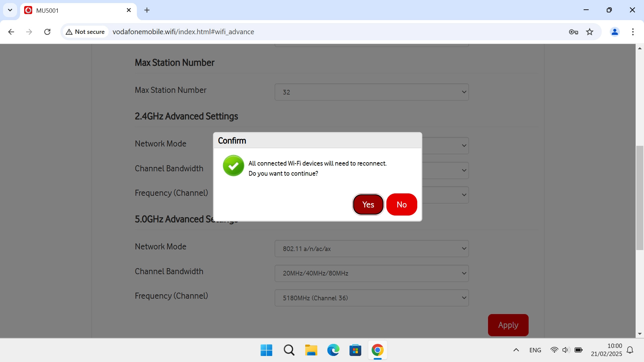
Task: Bookmark this page with the star icon
Action: tap(589, 32)
